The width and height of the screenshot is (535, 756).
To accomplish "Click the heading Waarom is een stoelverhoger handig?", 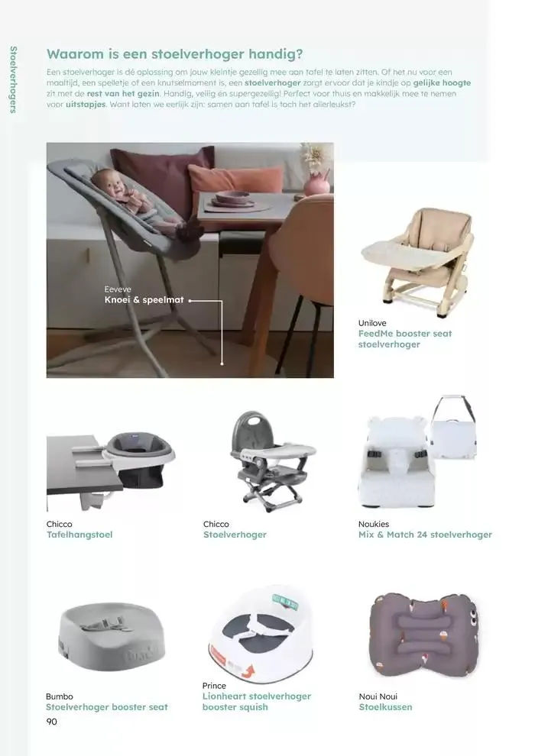I will click(x=174, y=54).
